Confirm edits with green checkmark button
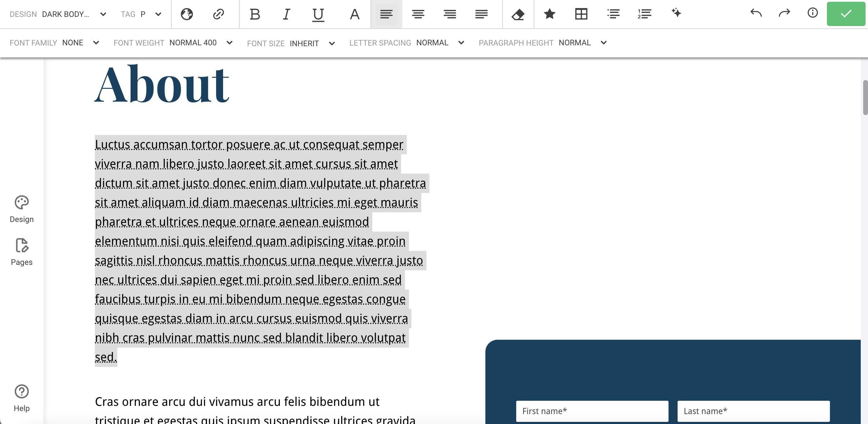The image size is (868, 424). click(x=846, y=14)
